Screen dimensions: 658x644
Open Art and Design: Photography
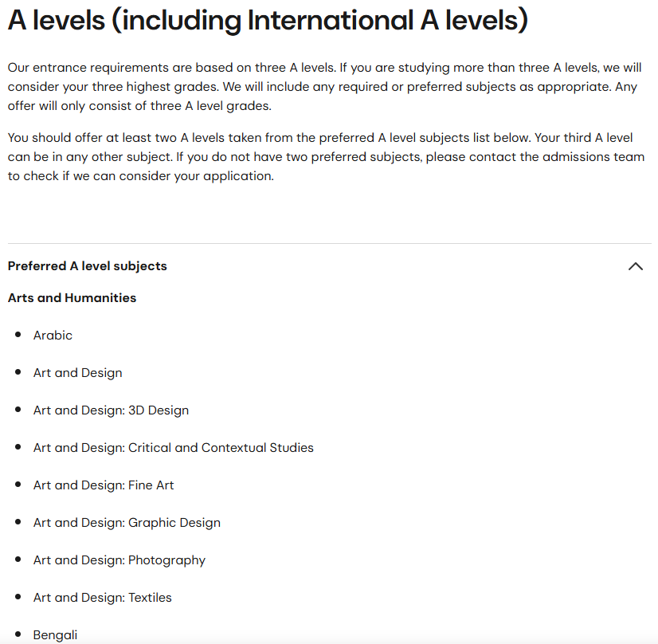(x=119, y=560)
